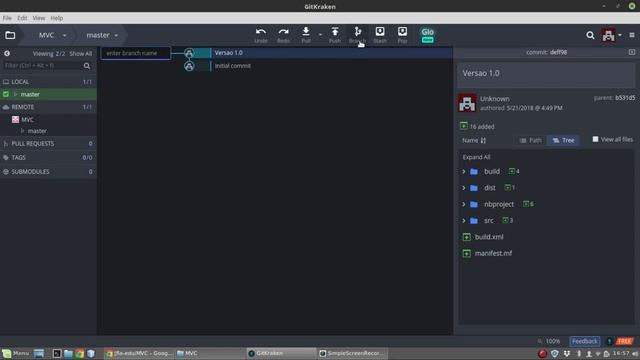The height and width of the screenshot is (360, 640).
Task: Toggle the local master checkbox
Action: click(6, 94)
